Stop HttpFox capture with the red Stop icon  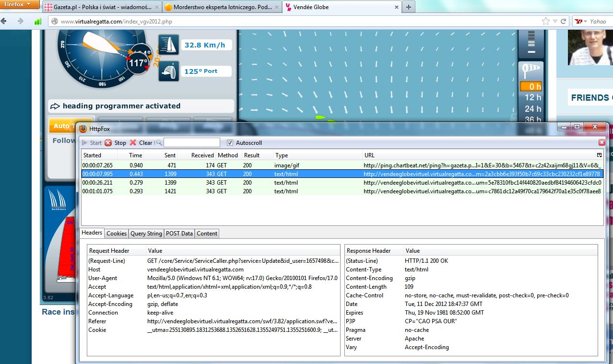[108, 143]
